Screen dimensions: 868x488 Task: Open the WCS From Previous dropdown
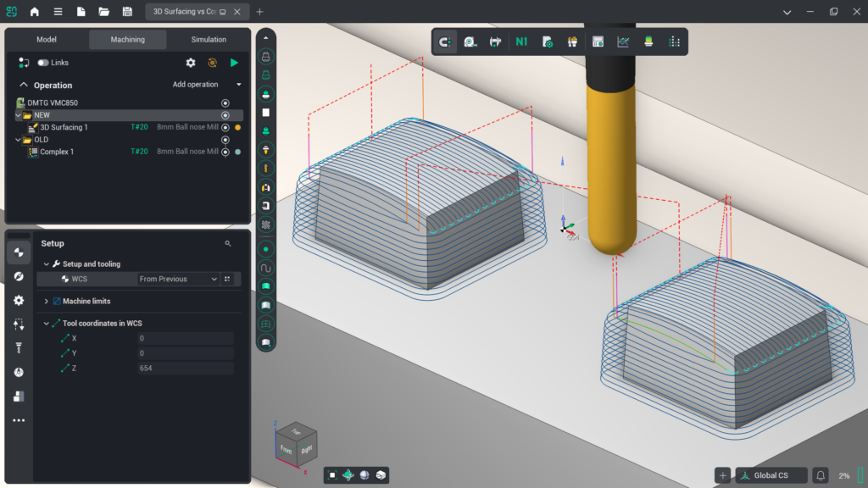coord(178,279)
